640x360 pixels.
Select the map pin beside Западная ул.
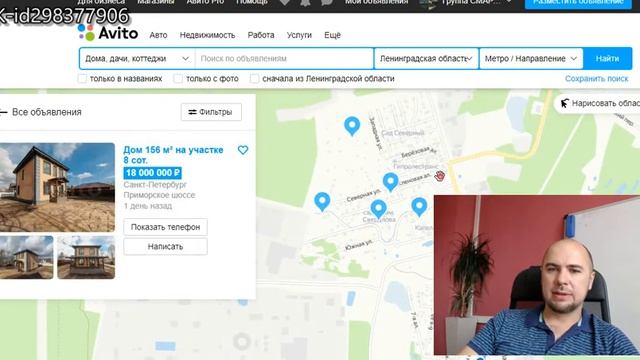(x=352, y=126)
